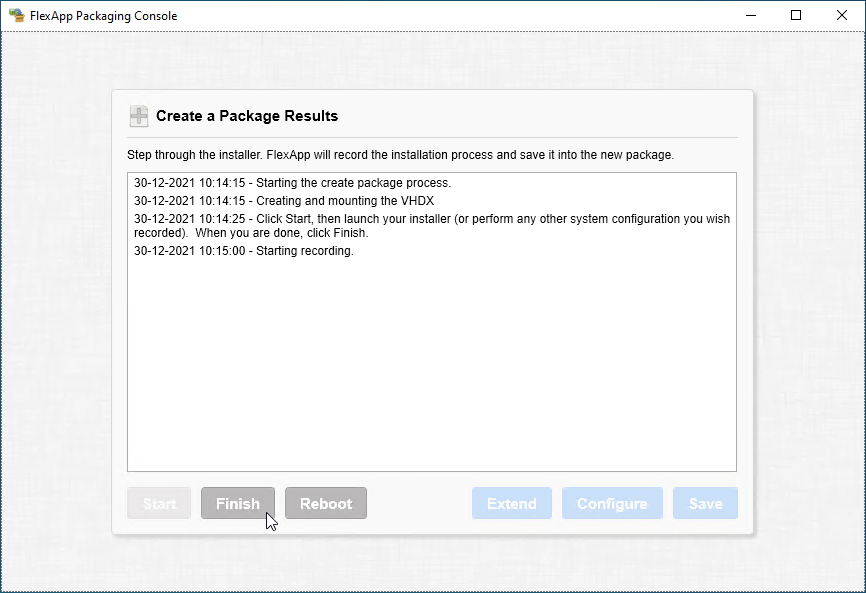866x593 pixels.
Task: Hit the Save button
Action: click(705, 504)
